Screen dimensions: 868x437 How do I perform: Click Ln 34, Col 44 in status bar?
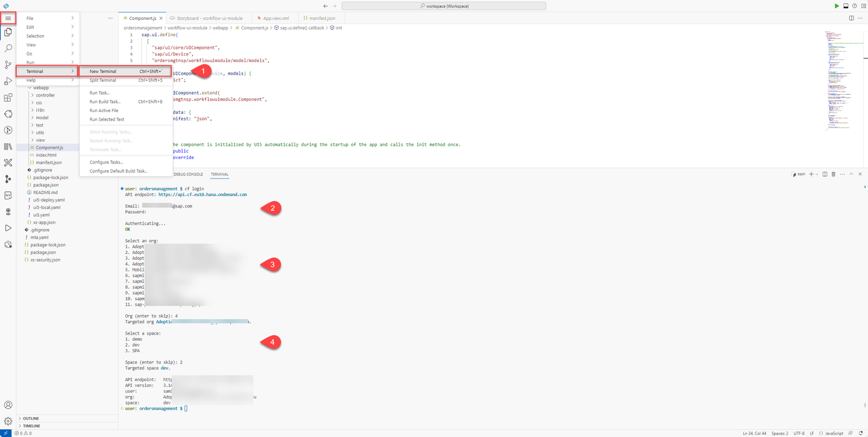754,433
